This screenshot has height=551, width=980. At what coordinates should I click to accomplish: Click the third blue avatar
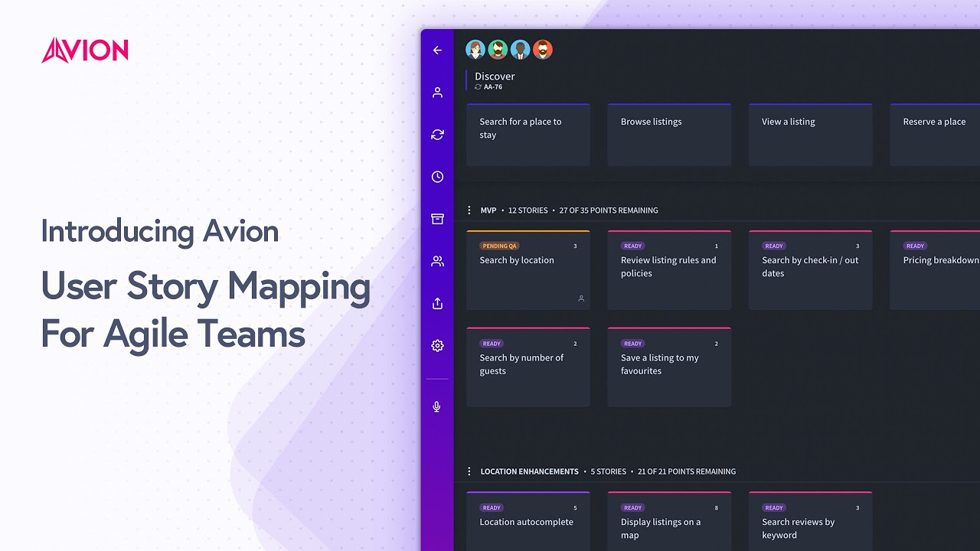(520, 50)
